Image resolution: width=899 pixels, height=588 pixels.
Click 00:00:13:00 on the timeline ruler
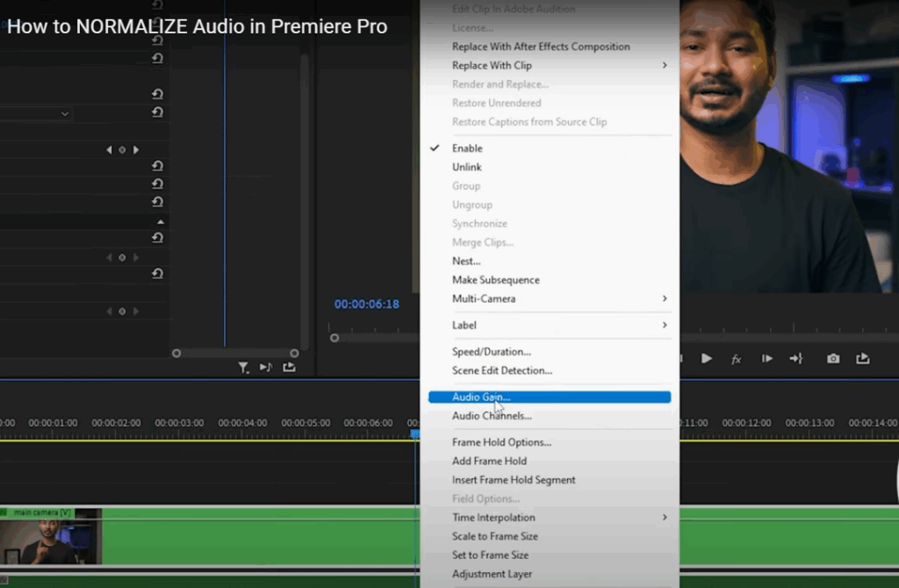[x=809, y=423]
